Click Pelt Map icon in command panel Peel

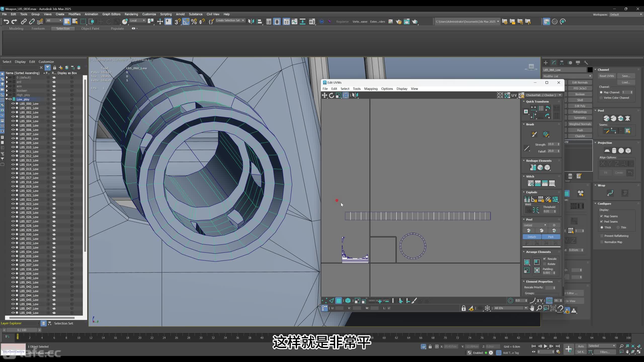(628, 118)
